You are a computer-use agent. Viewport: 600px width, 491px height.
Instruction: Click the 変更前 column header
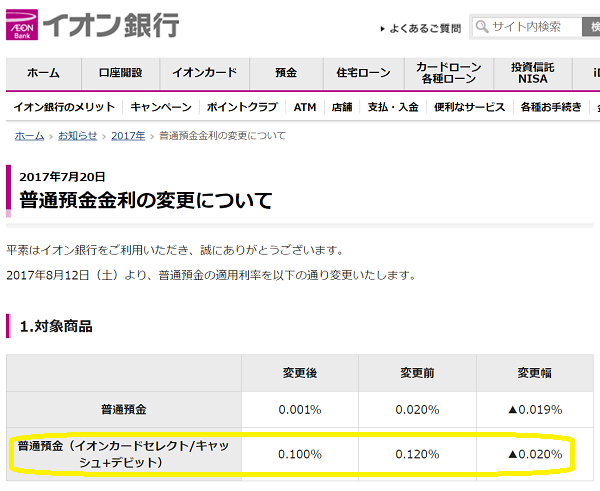417,373
